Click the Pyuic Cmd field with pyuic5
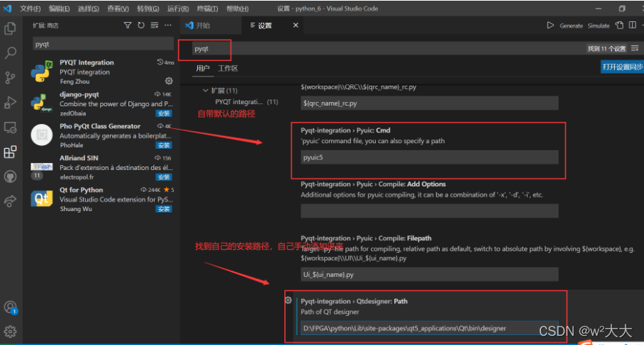 point(429,157)
